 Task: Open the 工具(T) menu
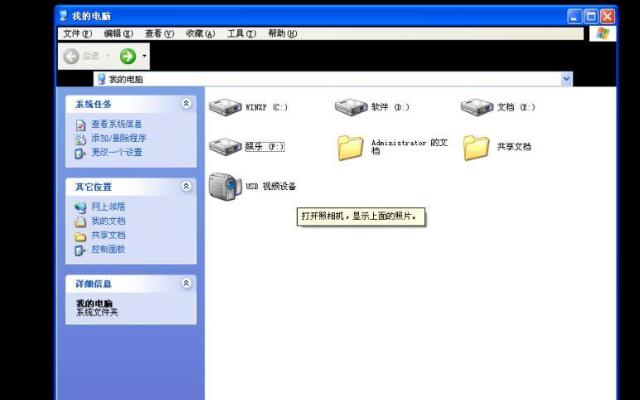(241, 33)
